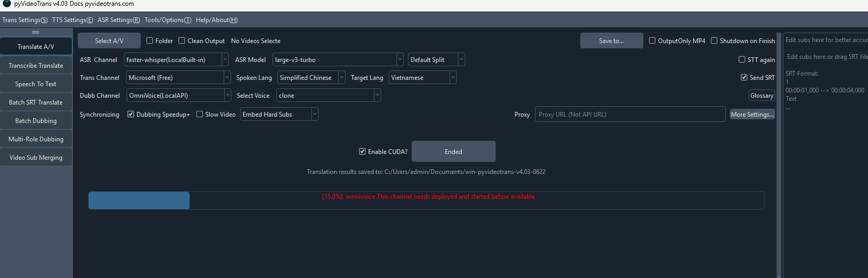Switch to Transcribe Translate tab
Image resolution: width=868 pixels, height=278 pixels.
coord(36,66)
